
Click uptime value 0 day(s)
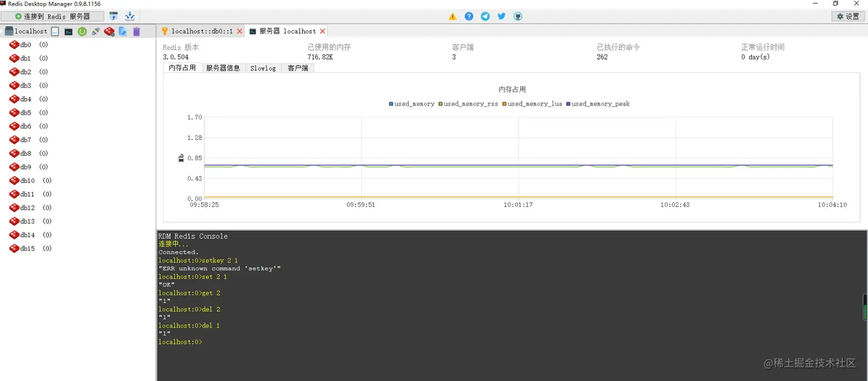coord(755,57)
